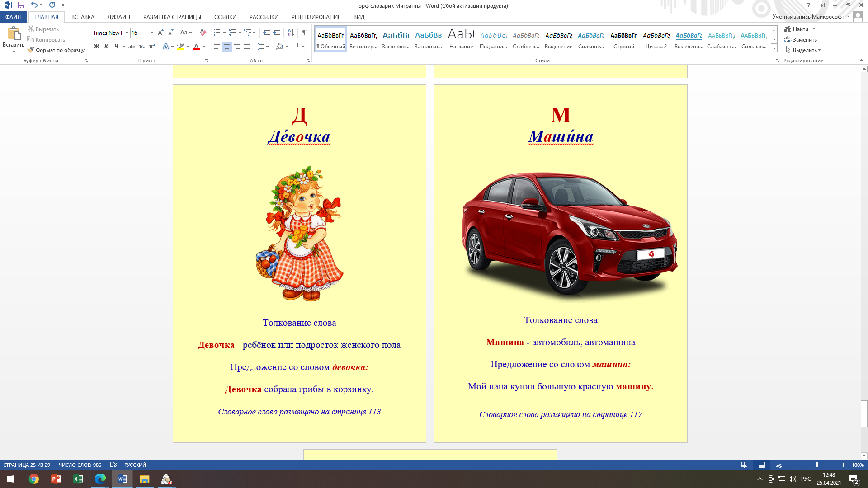The height and width of the screenshot is (488, 868).
Task: Toggle italic К formatting
Action: point(106,47)
